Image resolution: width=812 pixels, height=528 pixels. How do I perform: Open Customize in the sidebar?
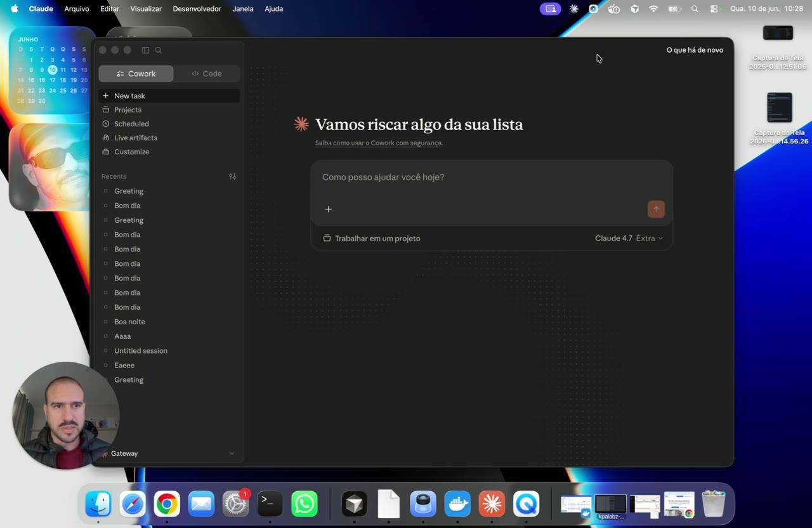pyautogui.click(x=169, y=152)
